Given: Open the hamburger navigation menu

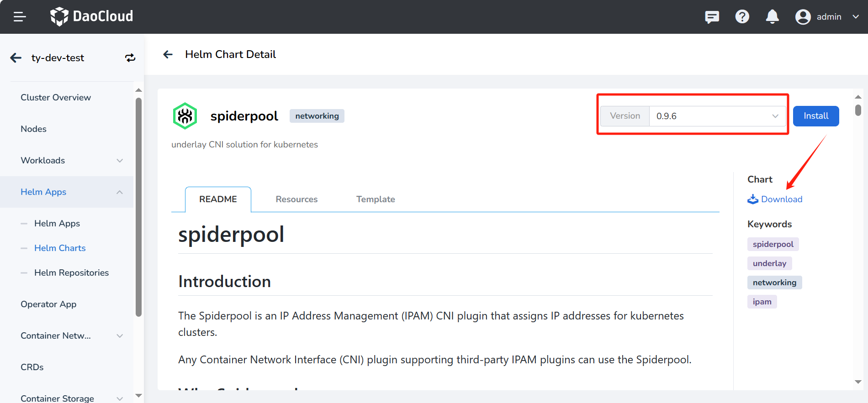Looking at the screenshot, I should [x=20, y=17].
